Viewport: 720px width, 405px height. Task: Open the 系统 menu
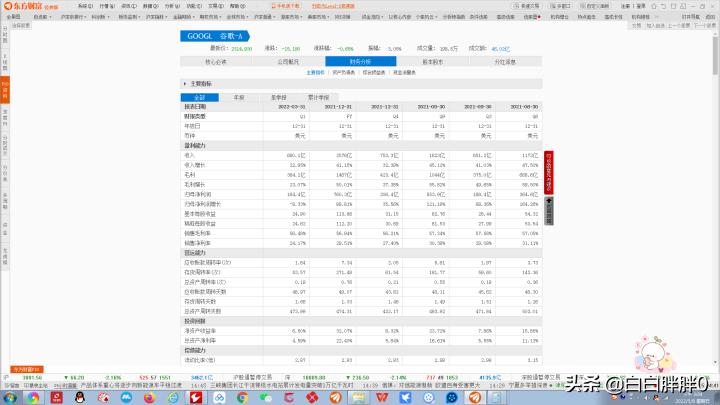[85, 6]
